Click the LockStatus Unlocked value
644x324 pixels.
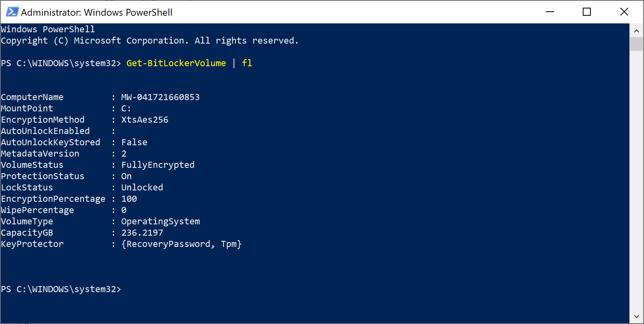coord(142,187)
